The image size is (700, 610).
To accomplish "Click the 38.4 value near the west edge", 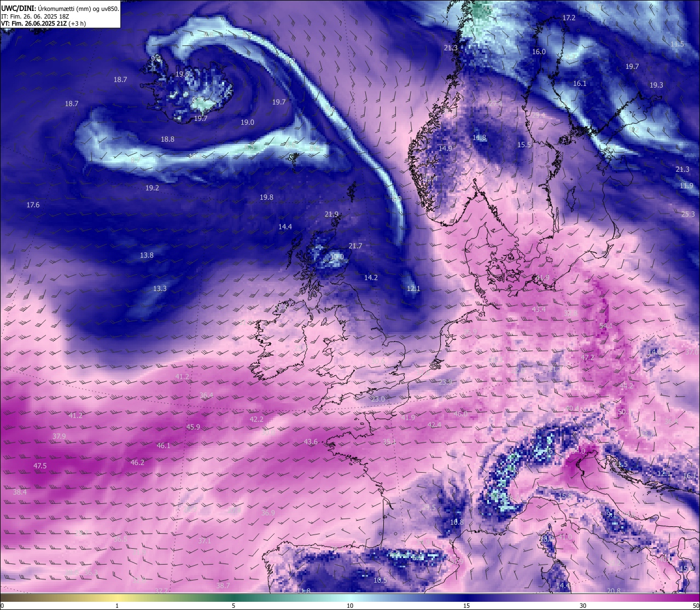I will coord(20,492).
